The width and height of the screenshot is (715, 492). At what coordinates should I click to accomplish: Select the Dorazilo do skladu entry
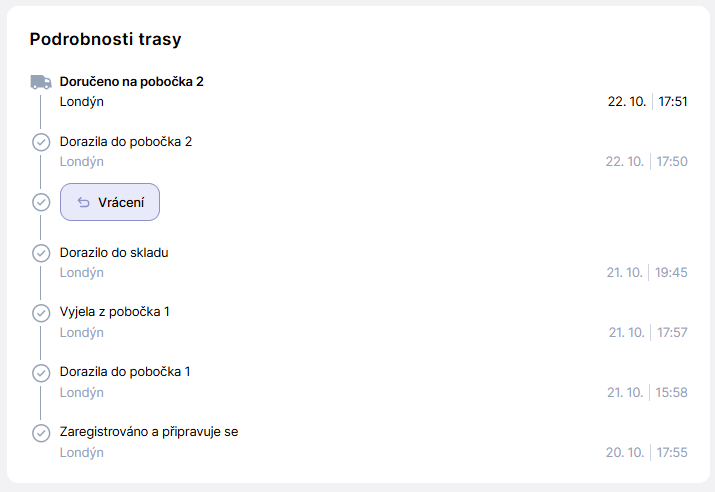click(114, 252)
